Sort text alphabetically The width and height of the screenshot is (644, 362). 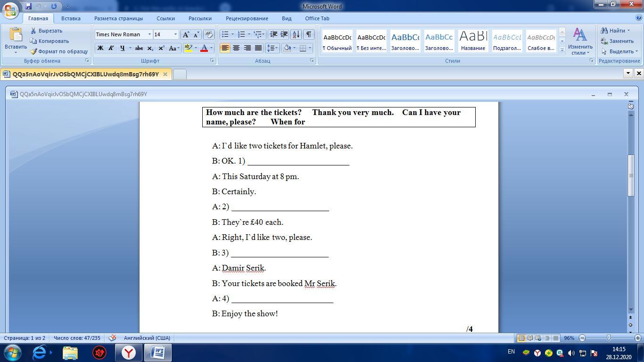(296, 34)
